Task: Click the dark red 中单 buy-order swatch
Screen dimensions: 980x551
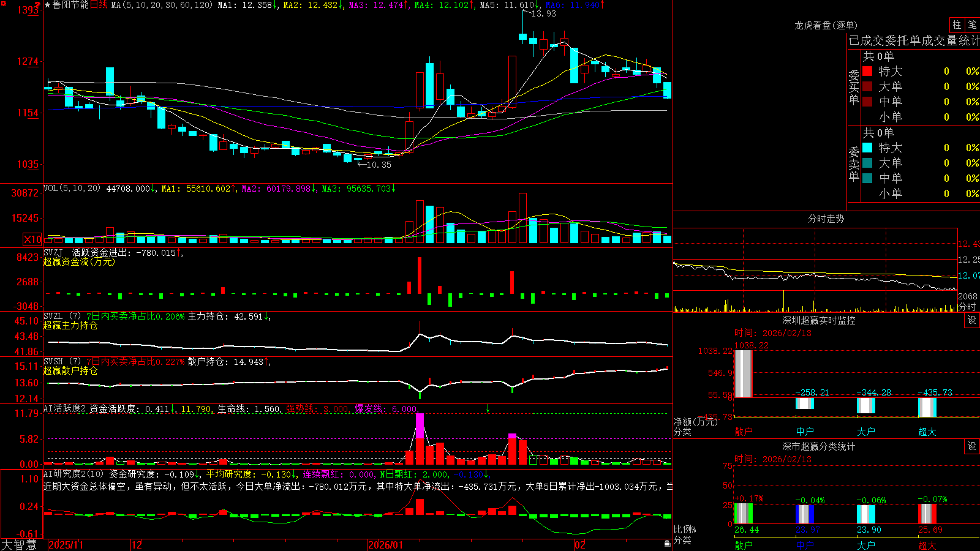Action: pos(867,101)
